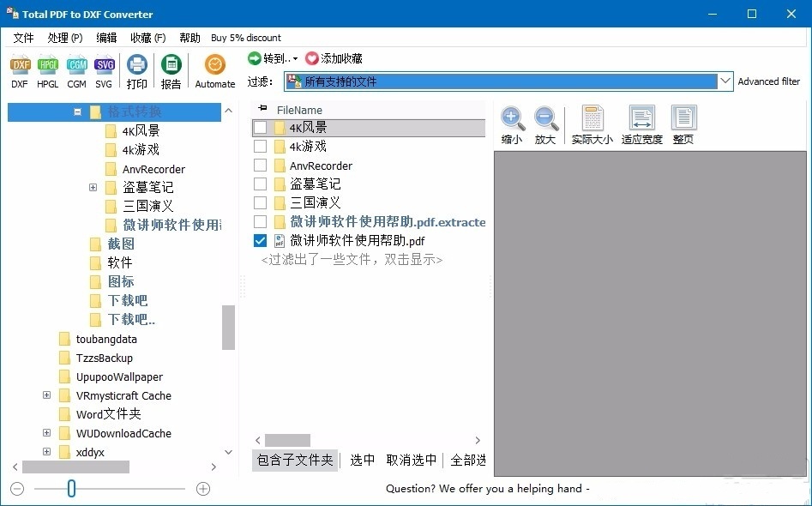The width and height of the screenshot is (812, 506).
Task: Toggle the 包含子文件夹 button
Action: (295, 460)
